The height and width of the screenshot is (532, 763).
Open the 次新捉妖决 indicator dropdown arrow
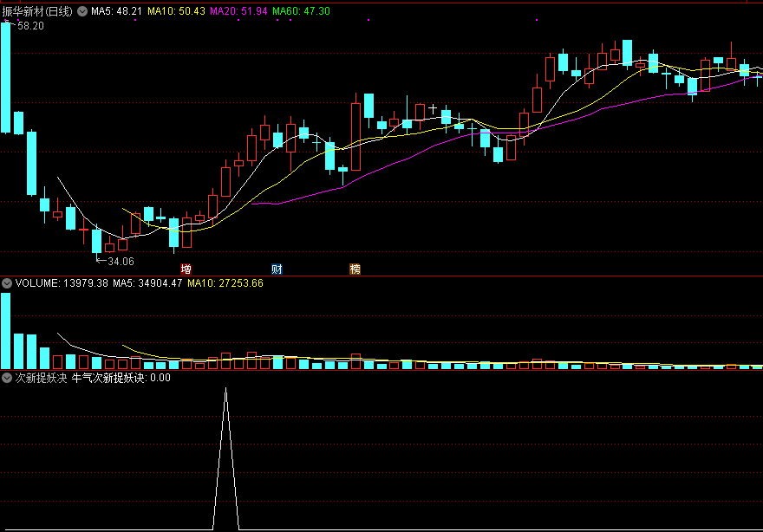click(x=7, y=378)
